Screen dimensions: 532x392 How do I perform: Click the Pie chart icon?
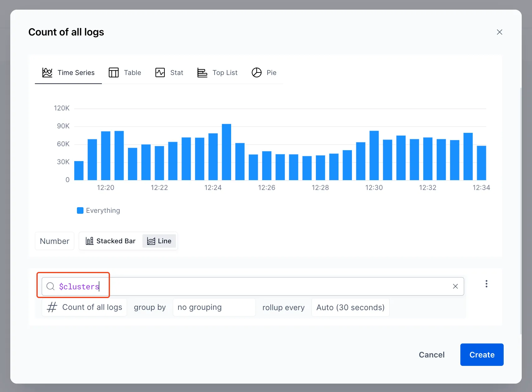click(x=256, y=72)
